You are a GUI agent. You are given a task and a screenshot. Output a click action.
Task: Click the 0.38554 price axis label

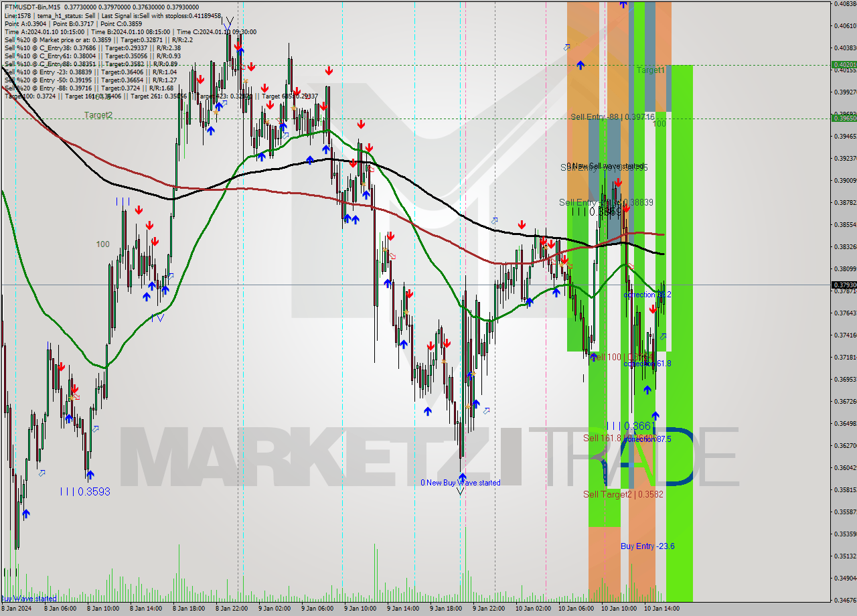point(845,225)
